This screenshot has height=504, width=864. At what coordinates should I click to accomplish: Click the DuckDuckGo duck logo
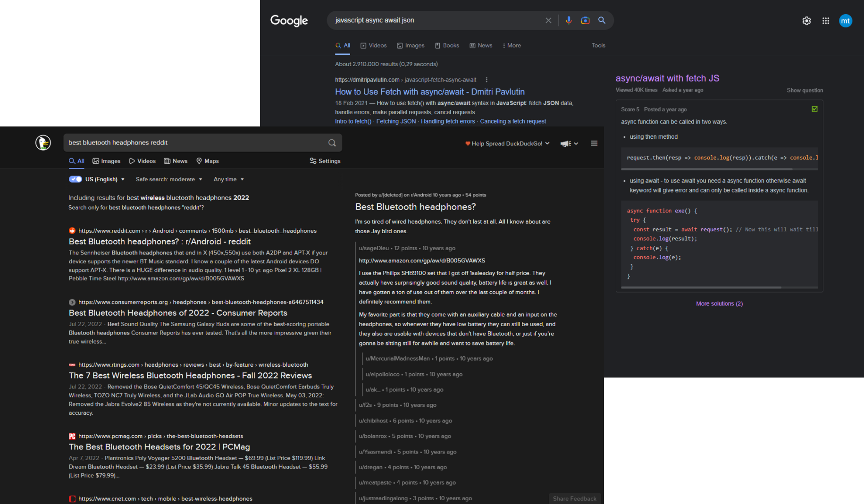click(x=43, y=143)
